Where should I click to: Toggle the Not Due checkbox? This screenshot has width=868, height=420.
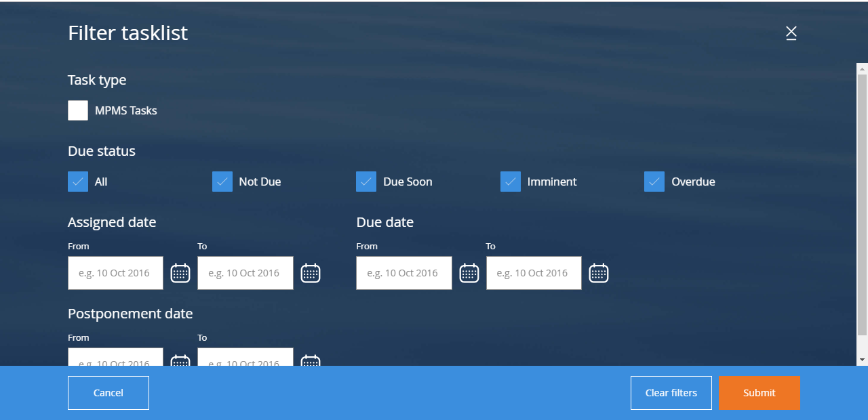click(222, 182)
